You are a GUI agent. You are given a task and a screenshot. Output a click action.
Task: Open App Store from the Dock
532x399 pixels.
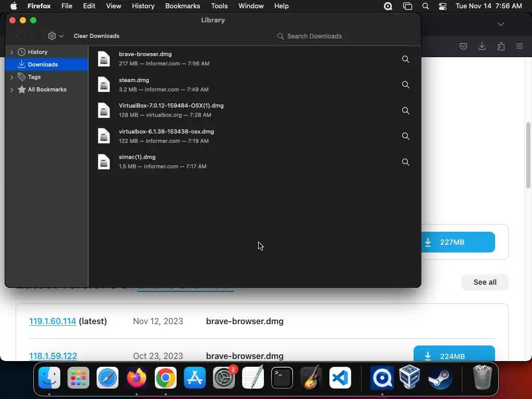195,377
